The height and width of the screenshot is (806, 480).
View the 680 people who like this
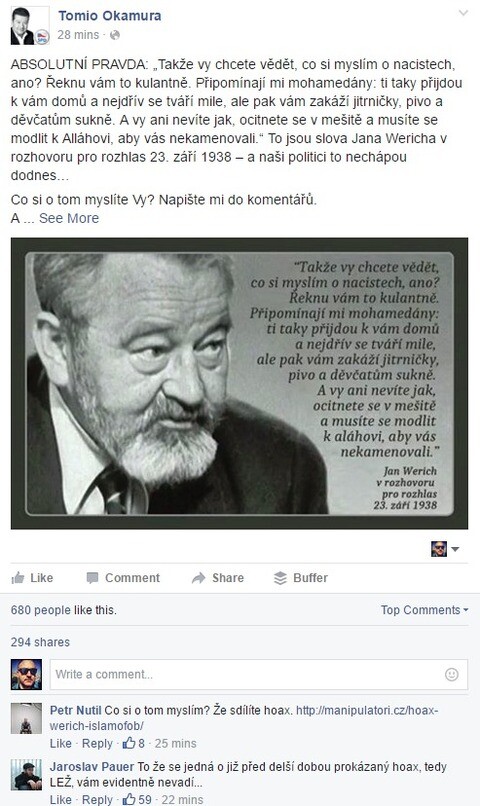(64, 610)
